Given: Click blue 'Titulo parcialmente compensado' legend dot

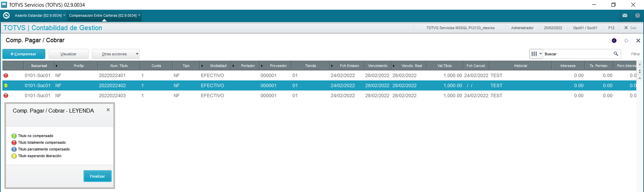Looking at the screenshot, I should click(14, 149).
